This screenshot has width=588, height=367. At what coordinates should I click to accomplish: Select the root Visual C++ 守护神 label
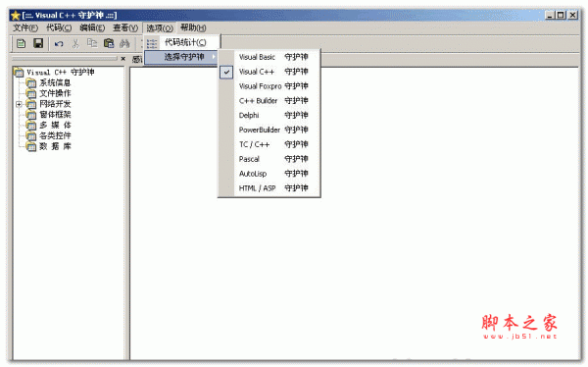tap(61, 72)
